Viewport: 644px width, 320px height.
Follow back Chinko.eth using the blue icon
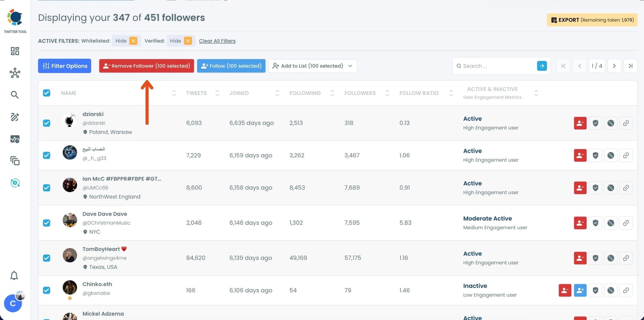[580, 290]
